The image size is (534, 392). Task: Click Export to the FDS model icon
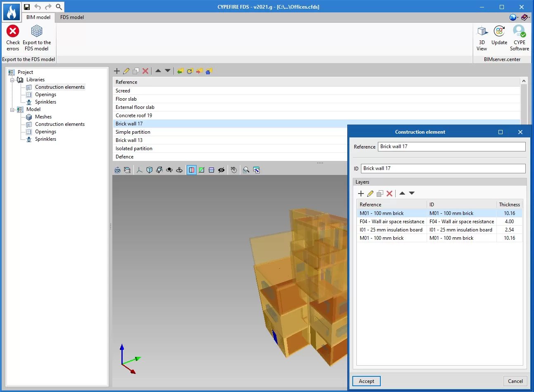(x=37, y=31)
